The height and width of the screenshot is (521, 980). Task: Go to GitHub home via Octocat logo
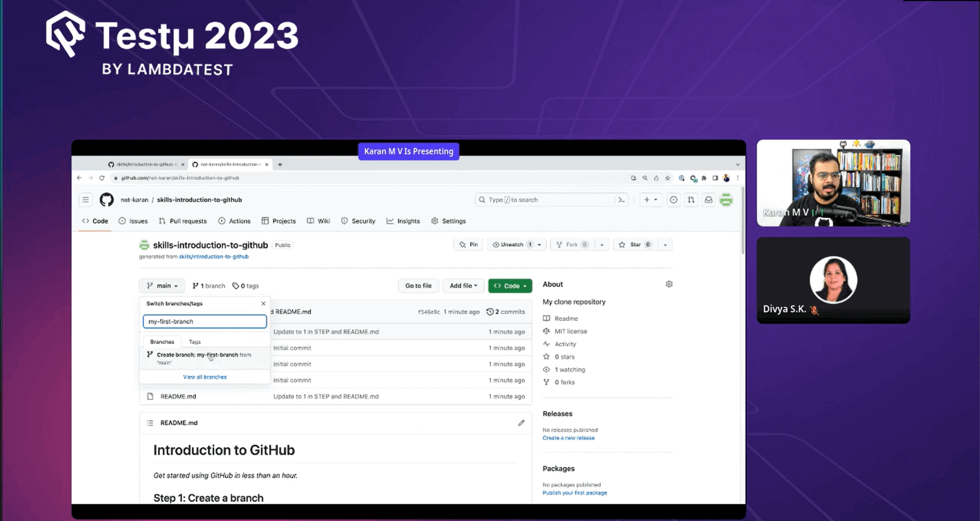tap(107, 200)
